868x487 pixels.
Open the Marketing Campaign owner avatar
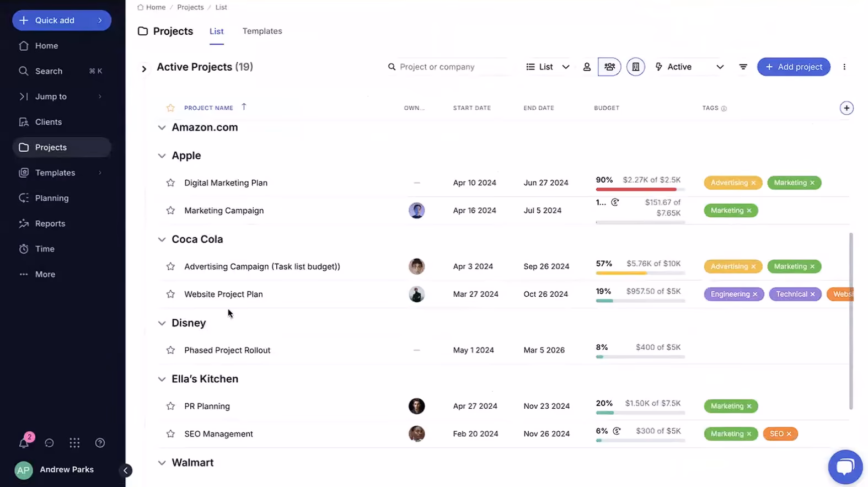click(x=416, y=210)
